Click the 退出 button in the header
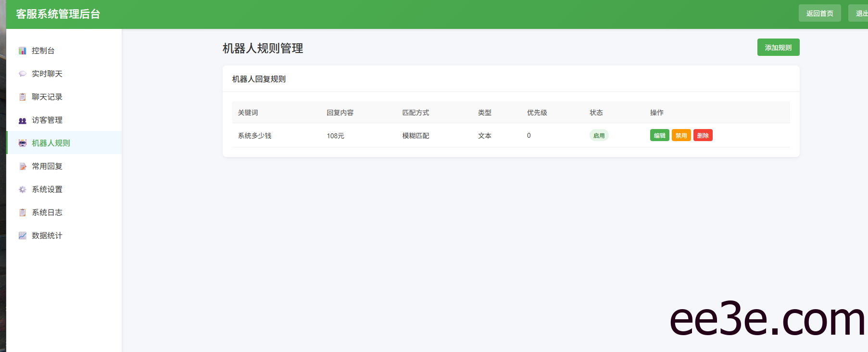 (x=860, y=13)
